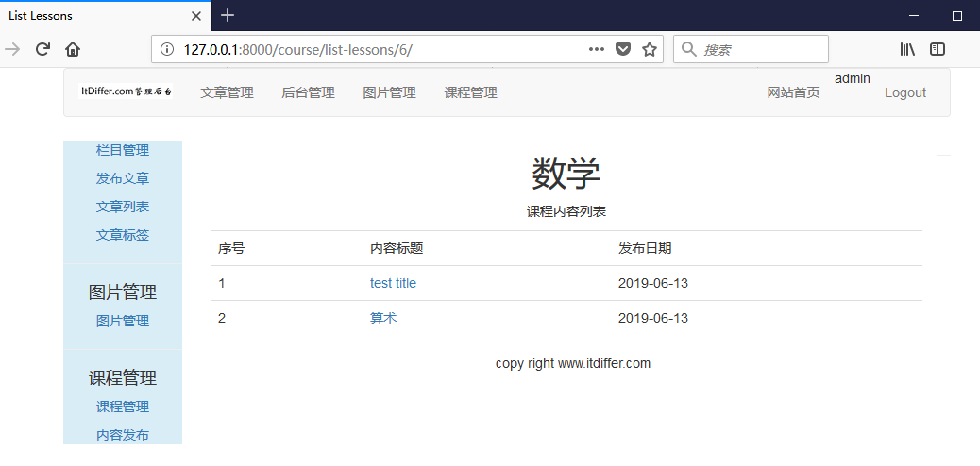The width and height of the screenshot is (980, 466).
Task: Click the 图片管理 link in the sidebar
Action: pos(123,321)
